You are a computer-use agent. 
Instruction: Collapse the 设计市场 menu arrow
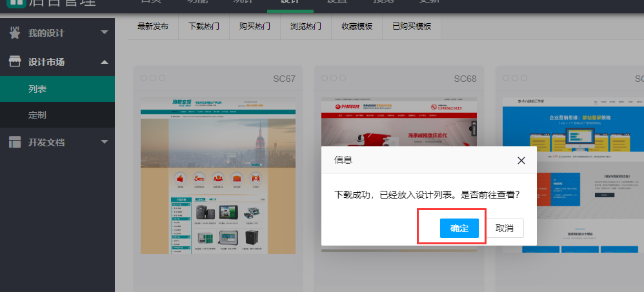pyautogui.click(x=105, y=62)
